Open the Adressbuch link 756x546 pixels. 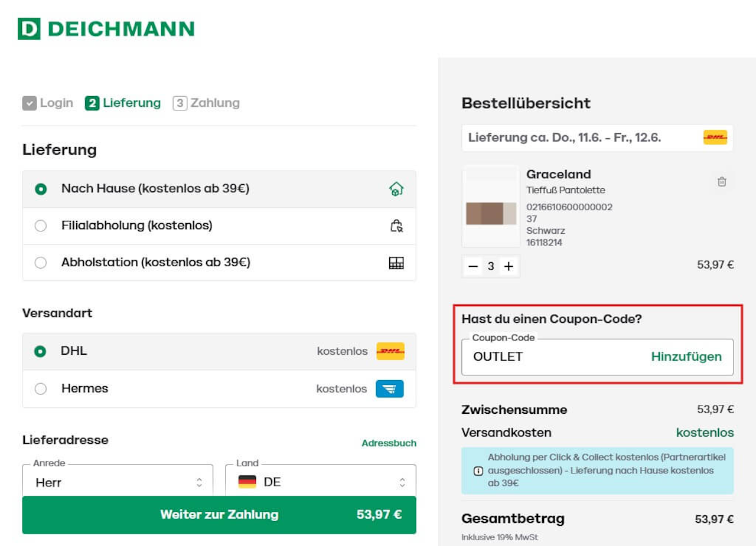pyautogui.click(x=389, y=443)
